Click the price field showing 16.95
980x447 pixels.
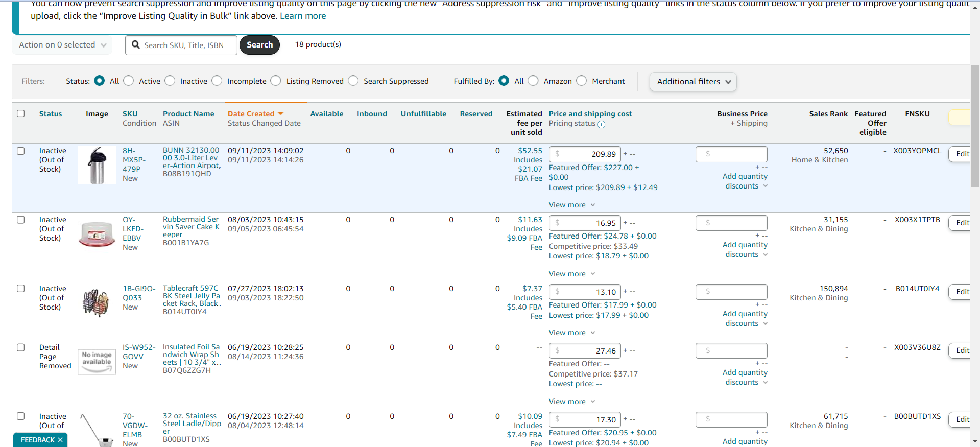pyautogui.click(x=585, y=223)
